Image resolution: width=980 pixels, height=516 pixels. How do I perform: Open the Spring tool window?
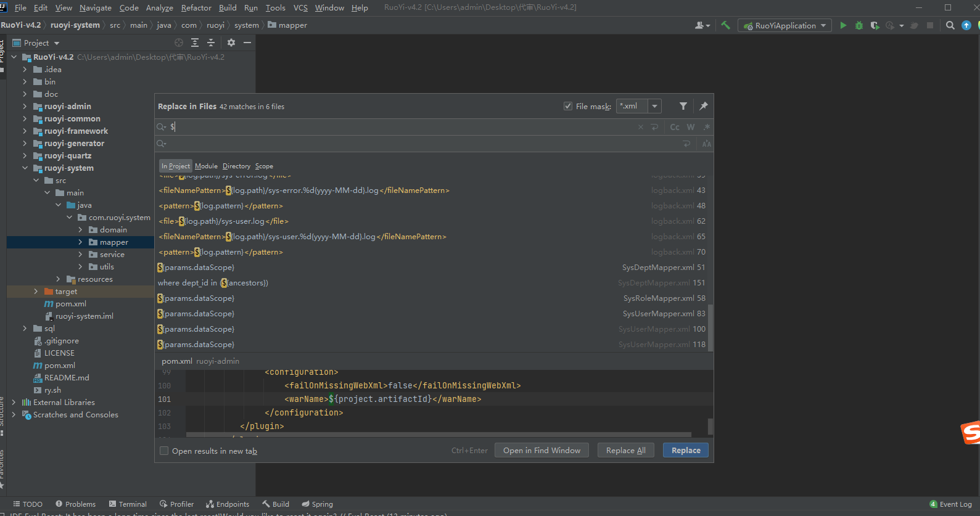click(x=317, y=504)
